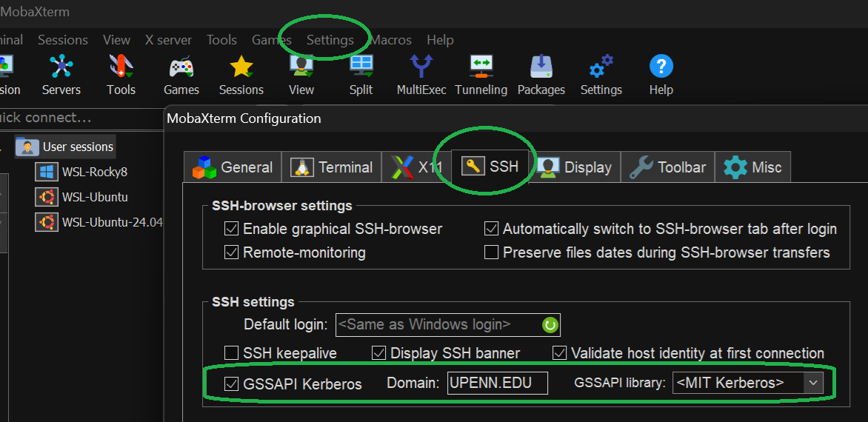The image size is (868, 422).
Task: Click the green reset icon beside Default login
Action: click(x=550, y=324)
